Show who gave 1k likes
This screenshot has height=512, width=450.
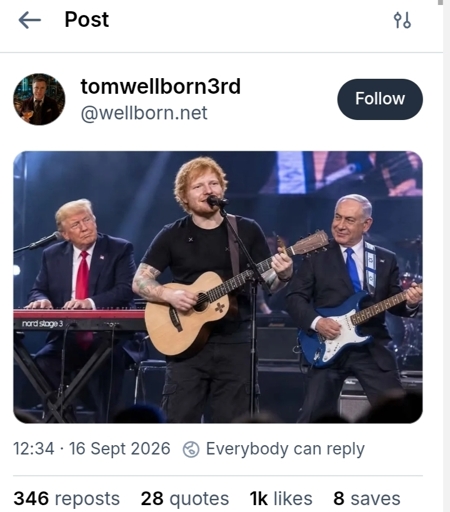coord(281,498)
